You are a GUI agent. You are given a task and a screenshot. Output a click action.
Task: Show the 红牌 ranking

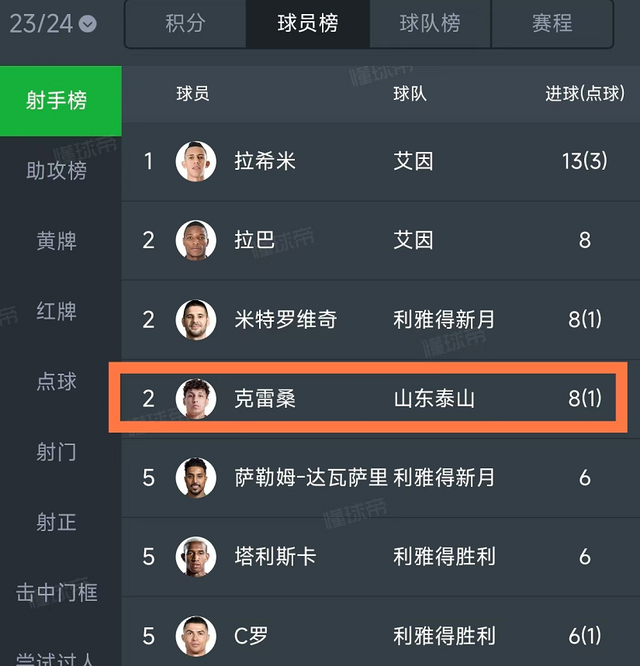tap(57, 311)
